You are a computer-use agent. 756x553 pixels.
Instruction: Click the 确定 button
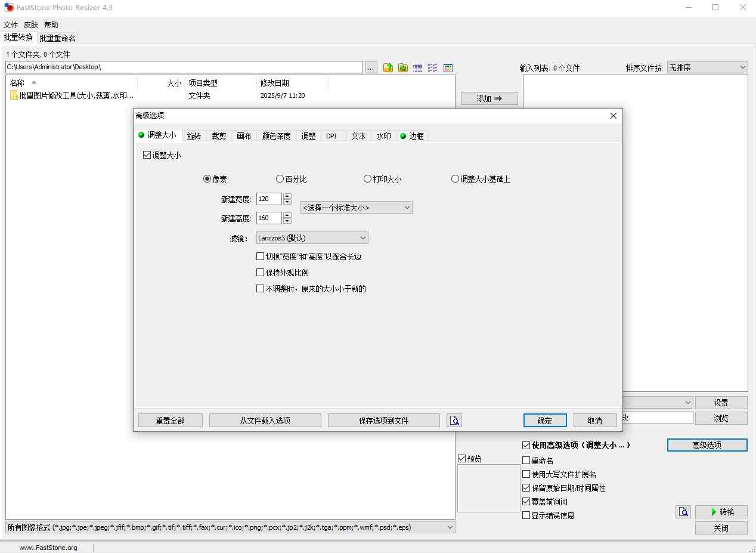(x=544, y=421)
